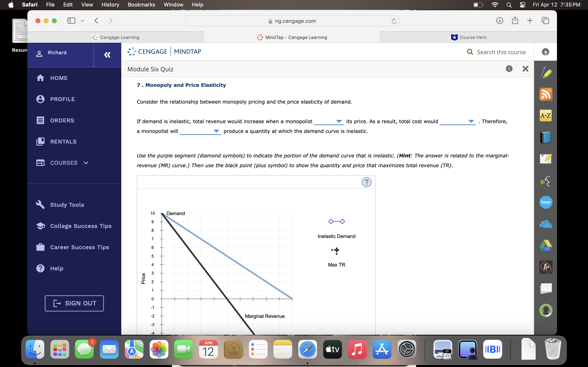
Task: Open the A-Z dictionary icon
Action: [x=546, y=116]
